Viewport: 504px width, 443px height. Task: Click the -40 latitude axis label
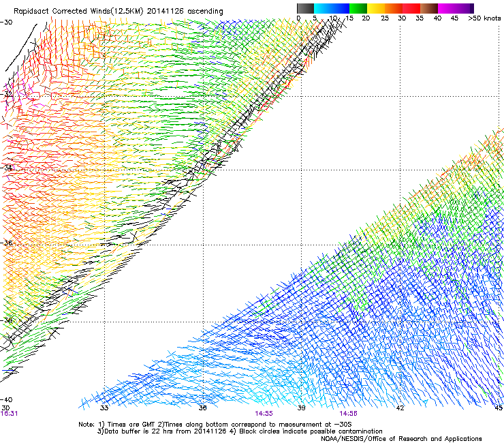point(6,399)
